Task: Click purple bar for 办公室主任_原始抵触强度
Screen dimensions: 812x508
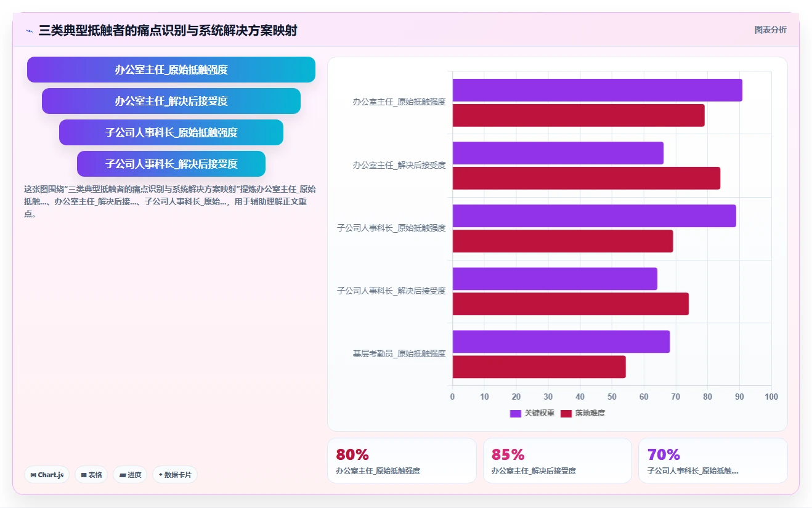Action: click(x=598, y=91)
